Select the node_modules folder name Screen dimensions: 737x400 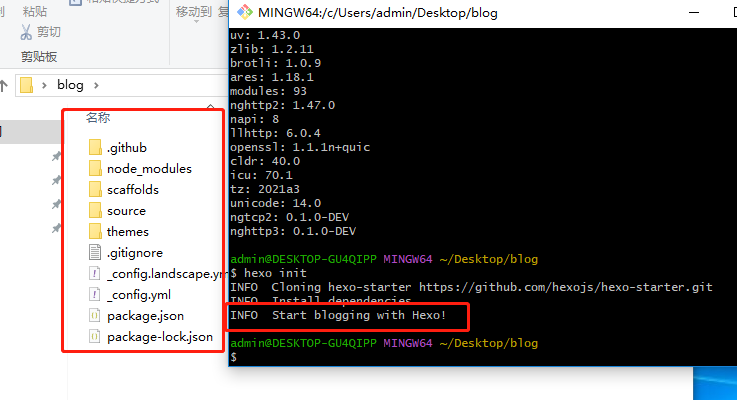pyautogui.click(x=149, y=169)
